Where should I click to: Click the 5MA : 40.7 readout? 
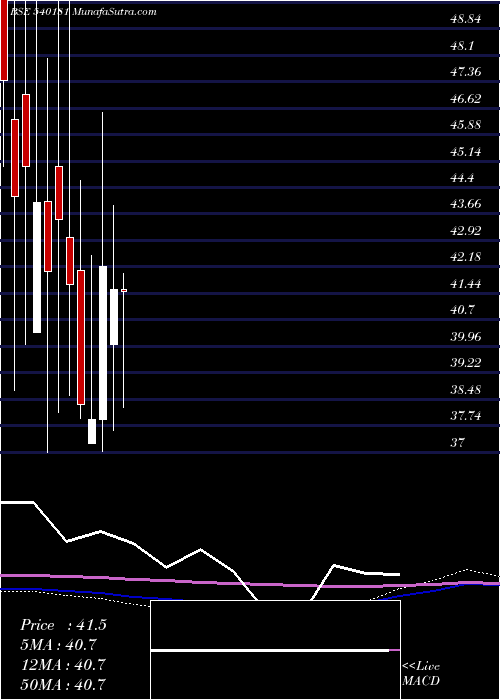click(58, 645)
